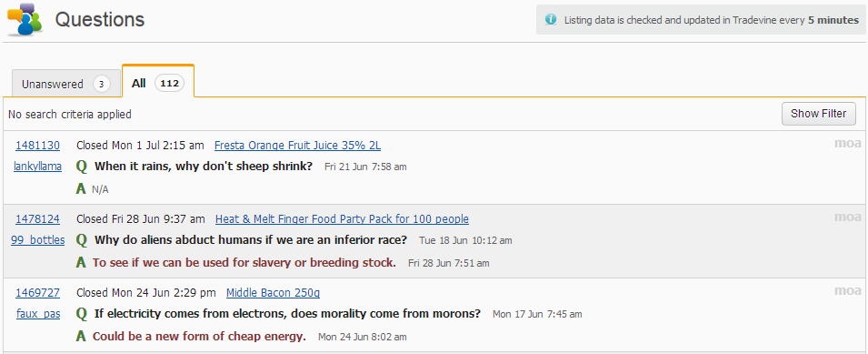Click the blue info icon in notice
Viewport: 868px width, 354px height.
tap(550, 19)
